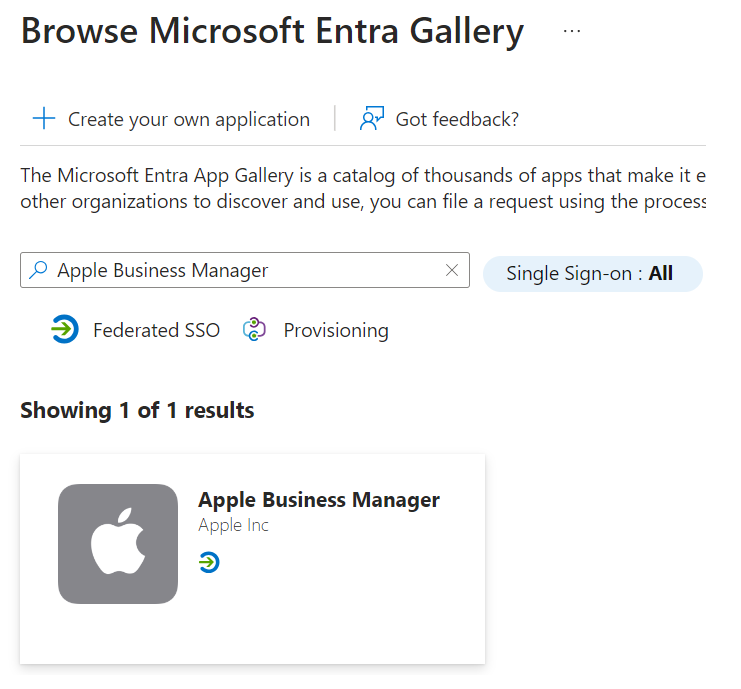Click the Got feedback? link
The height and width of the screenshot is (689, 741).
click(457, 119)
